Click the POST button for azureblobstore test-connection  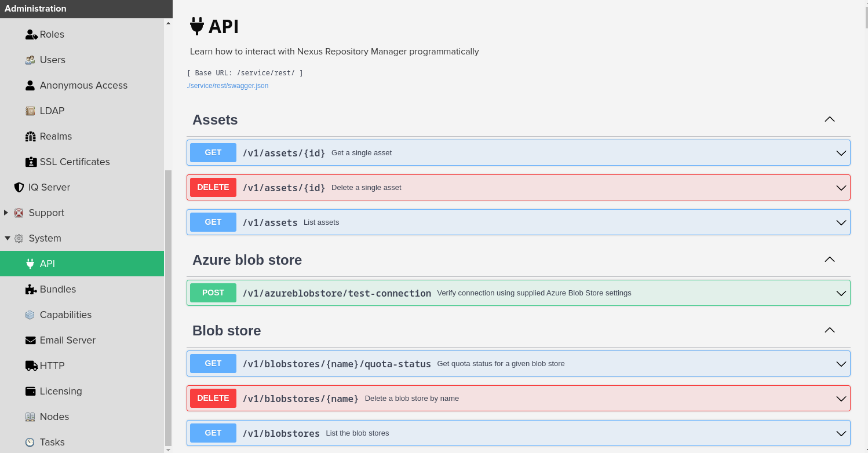click(213, 293)
